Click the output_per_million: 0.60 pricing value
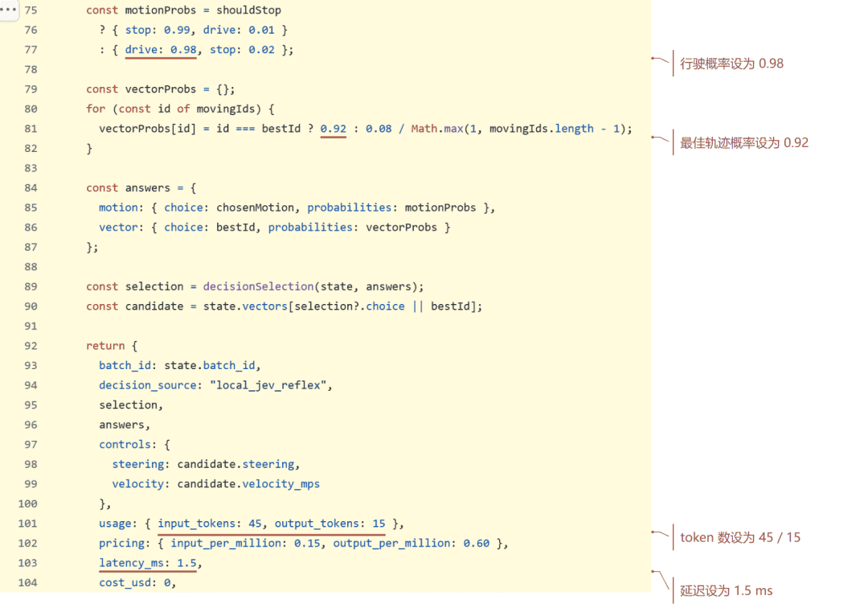This screenshot has width=868, height=608. (x=411, y=544)
